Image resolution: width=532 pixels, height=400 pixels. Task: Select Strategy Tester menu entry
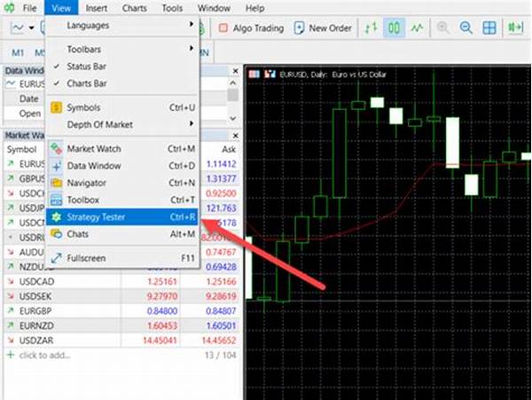pyautogui.click(x=122, y=216)
